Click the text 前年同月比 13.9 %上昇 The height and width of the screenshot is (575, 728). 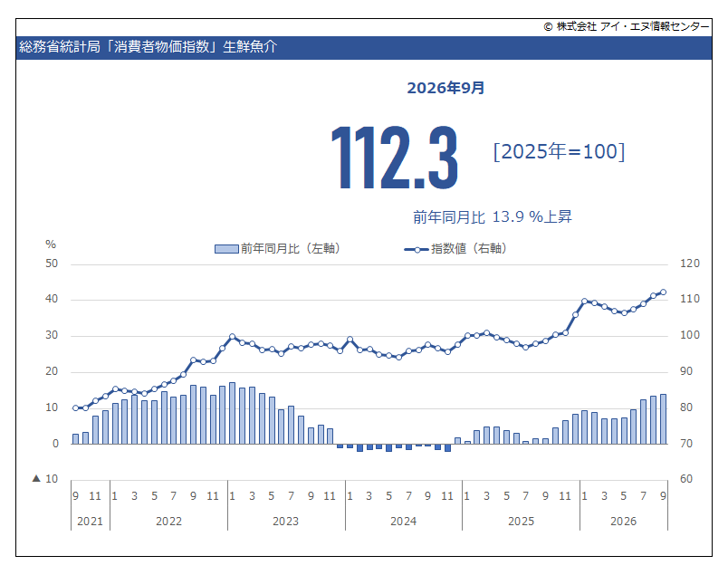point(493,217)
